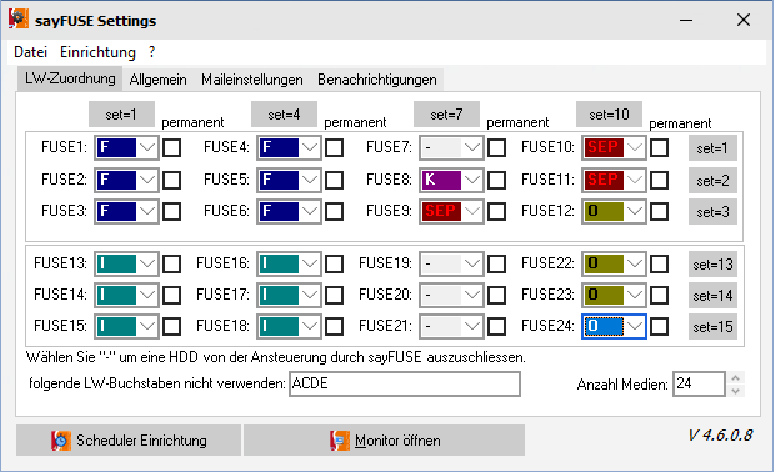774x472 pixels.
Task: Enable permanent checkbox for FUSE1
Action: click(x=172, y=148)
